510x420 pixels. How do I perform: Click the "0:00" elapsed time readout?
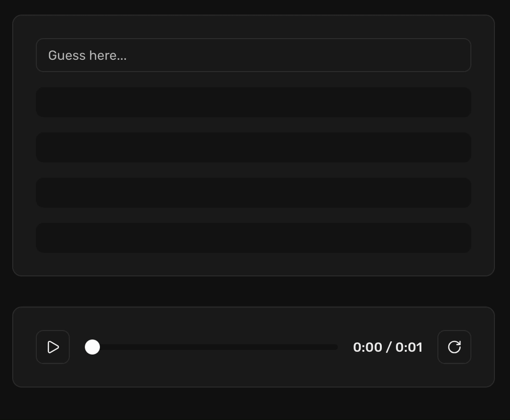pos(367,347)
